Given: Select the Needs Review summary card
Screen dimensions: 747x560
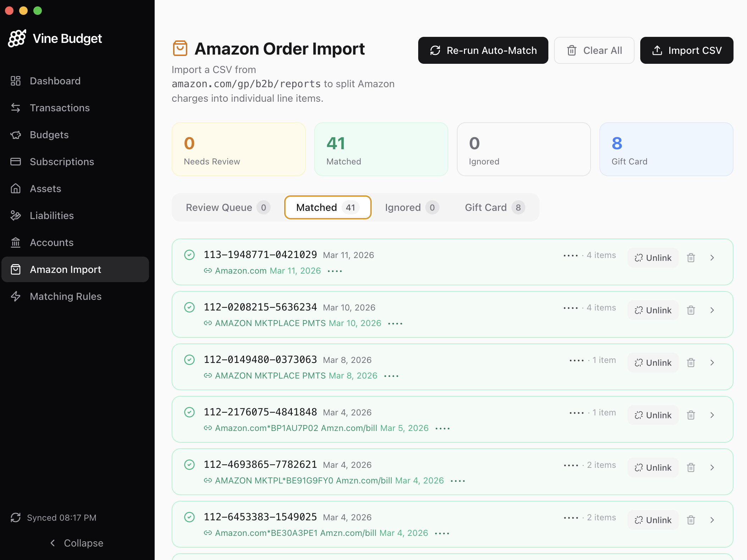Looking at the screenshot, I should 239,149.
